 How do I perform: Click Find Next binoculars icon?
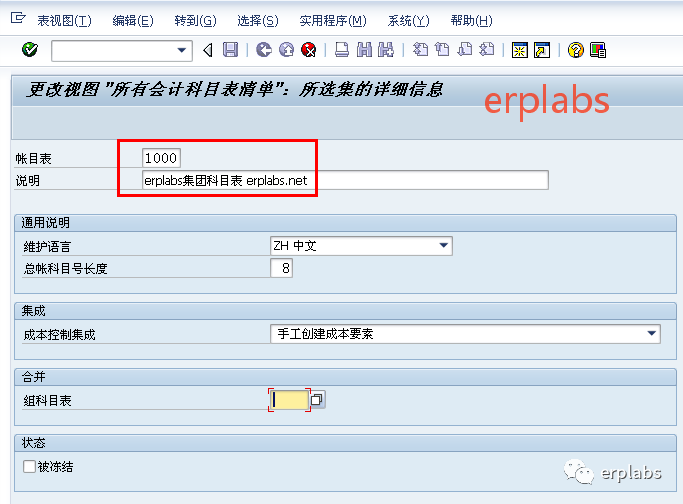click(386, 50)
